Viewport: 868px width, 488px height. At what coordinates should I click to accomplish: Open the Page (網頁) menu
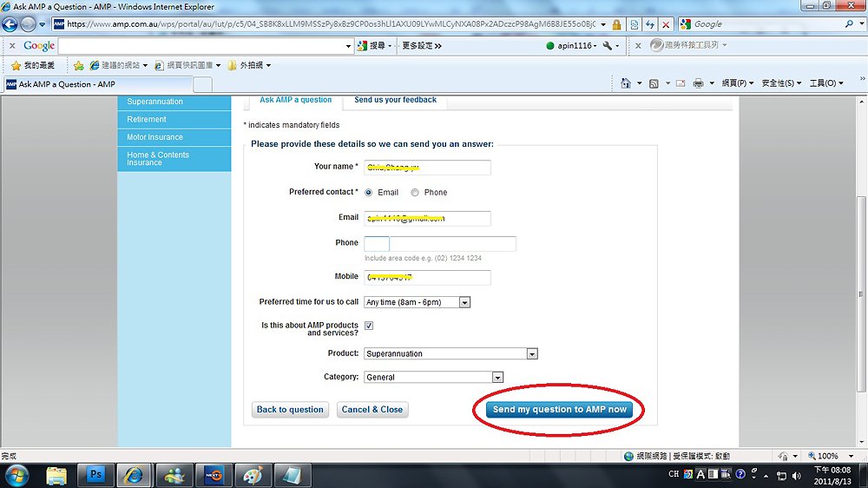point(737,83)
